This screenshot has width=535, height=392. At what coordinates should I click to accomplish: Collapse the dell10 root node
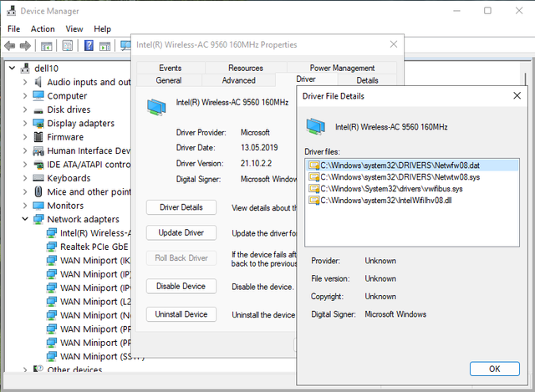point(12,69)
